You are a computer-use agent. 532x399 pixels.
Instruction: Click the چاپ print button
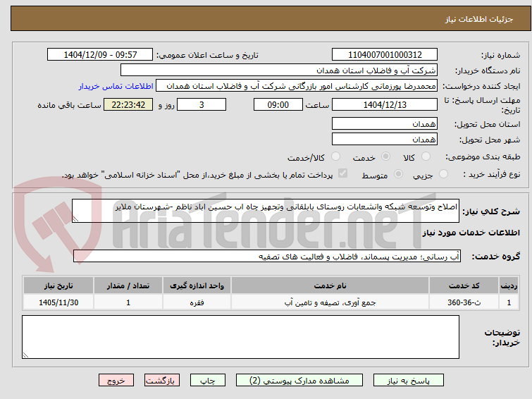tap(208, 381)
